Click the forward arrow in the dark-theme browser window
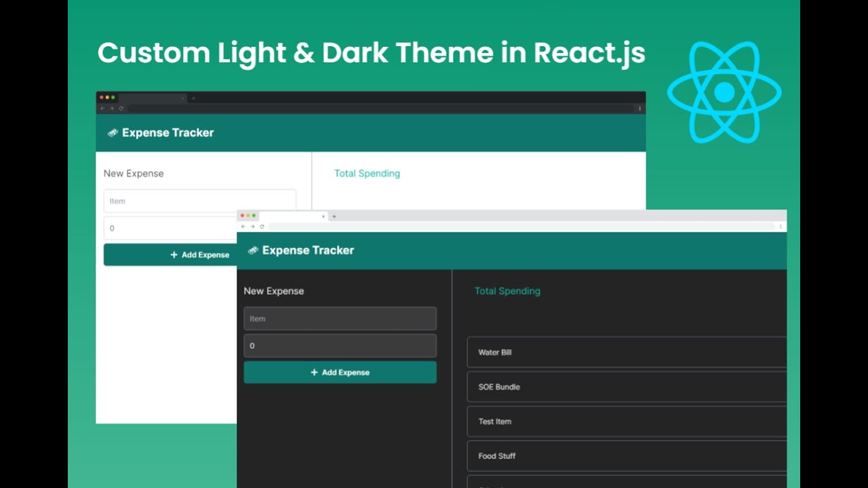The width and height of the screenshot is (868, 488). (252, 226)
